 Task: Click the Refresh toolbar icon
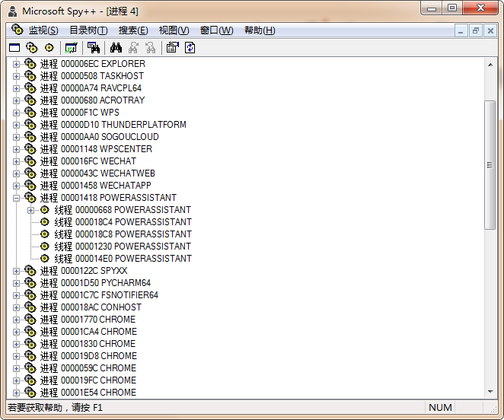pyautogui.click(x=190, y=48)
